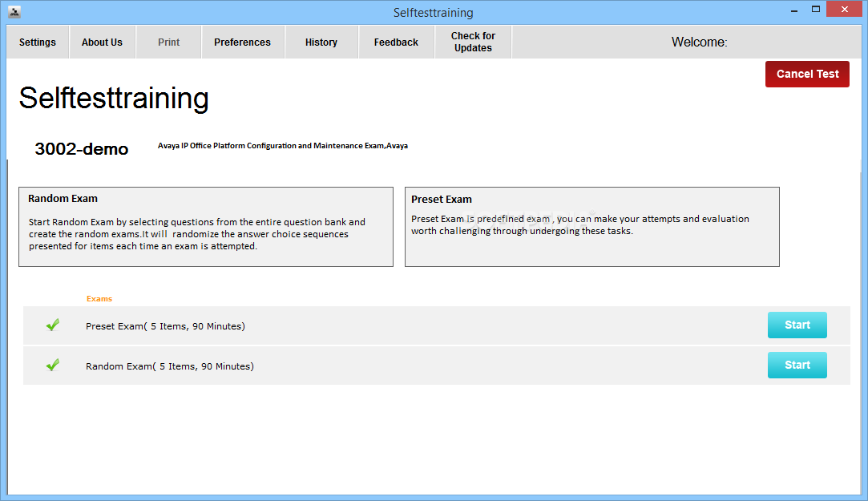Start the Preset Exam
This screenshot has width=868, height=501.
point(797,325)
